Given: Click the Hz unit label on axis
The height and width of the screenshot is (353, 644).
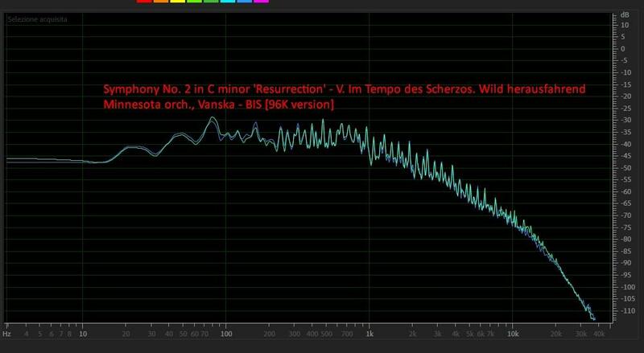Looking at the screenshot, I should [6, 333].
